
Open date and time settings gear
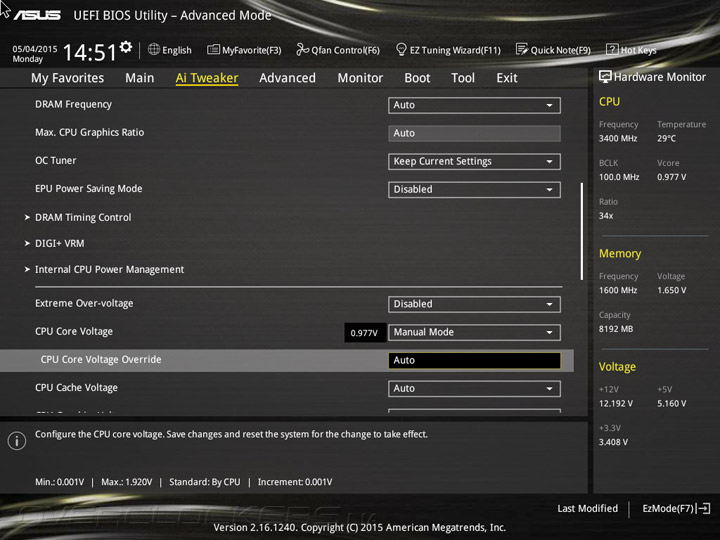pos(126,47)
